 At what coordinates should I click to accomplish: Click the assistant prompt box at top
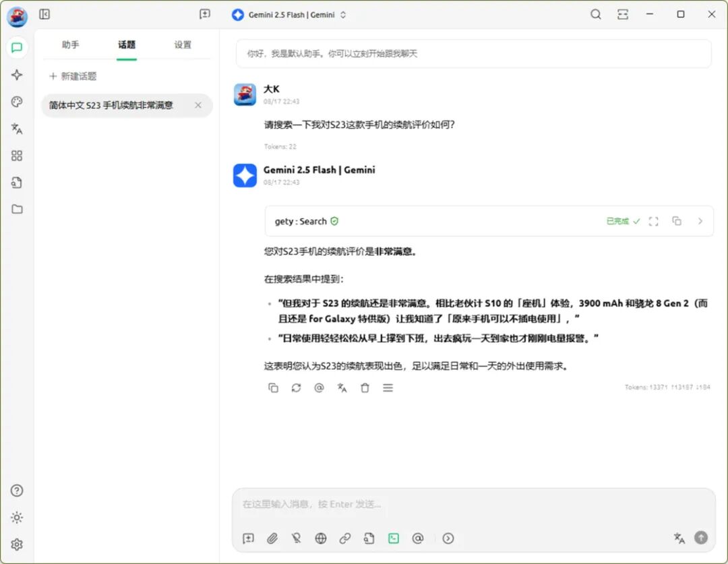474,54
